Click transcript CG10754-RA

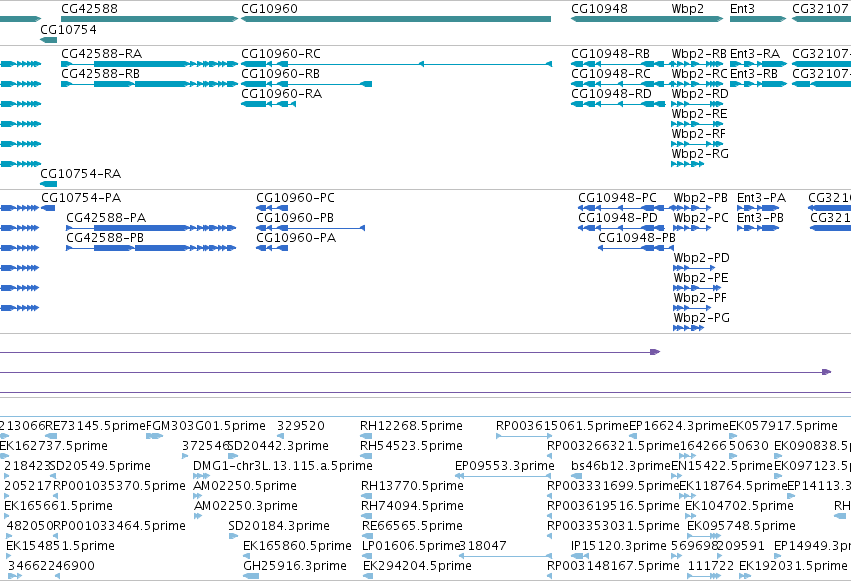click(x=48, y=184)
